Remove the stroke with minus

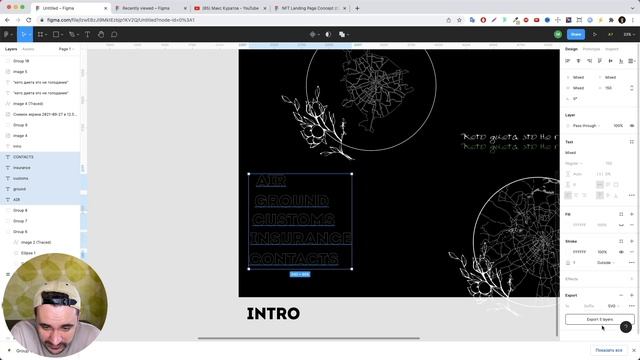coord(632,252)
